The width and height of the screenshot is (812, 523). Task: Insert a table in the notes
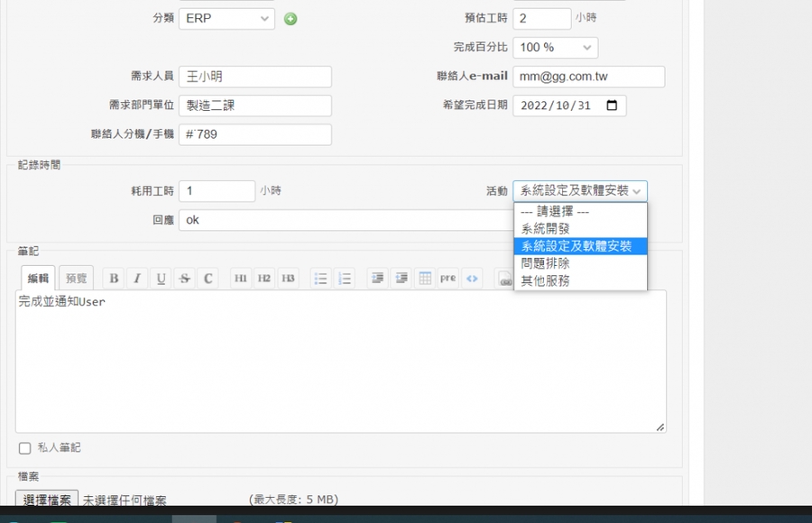[x=425, y=279]
